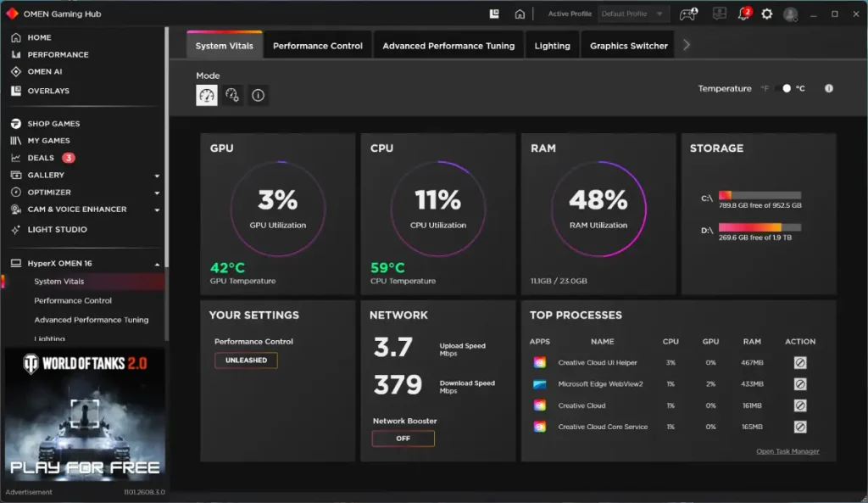Open the home icon in title bar

pos(520,14)
